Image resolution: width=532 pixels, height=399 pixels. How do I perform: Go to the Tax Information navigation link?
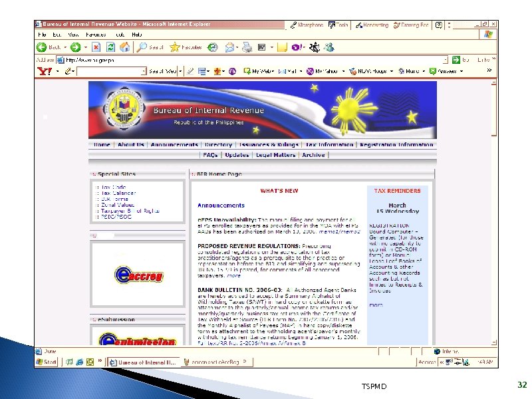pyautogui.click(x=329, y=144)
